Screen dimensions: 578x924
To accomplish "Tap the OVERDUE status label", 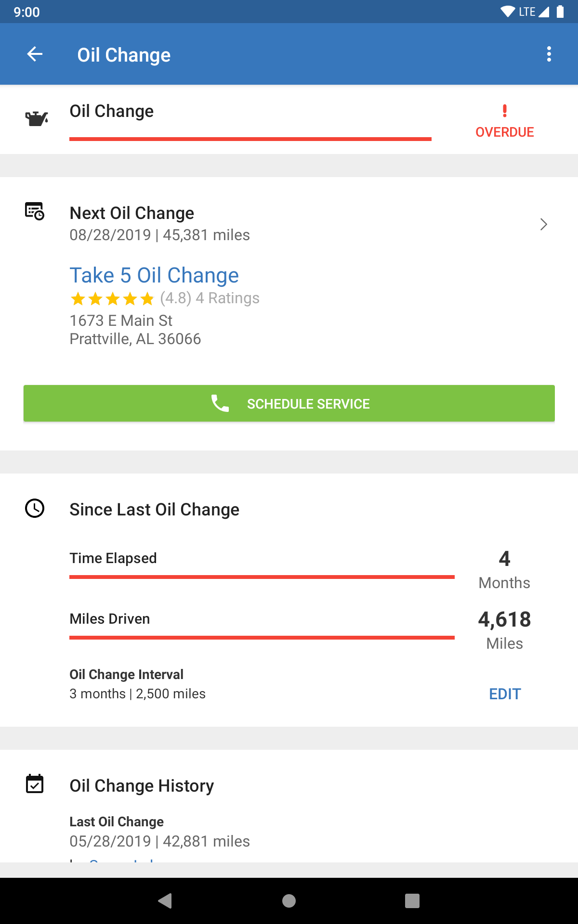I will click(x=504, y=132).
